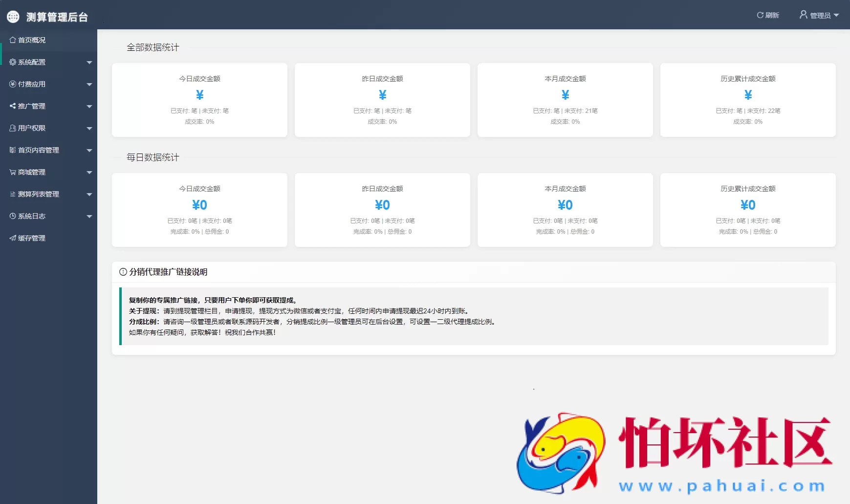Viewport: 850px width, 504px height.
Task: Expand the 系统配置 submenu arrow
Action: click(x=89, y=63)
